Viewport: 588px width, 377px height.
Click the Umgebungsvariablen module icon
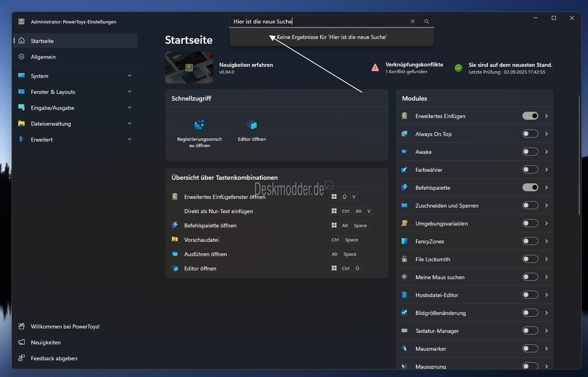point(404,223)
